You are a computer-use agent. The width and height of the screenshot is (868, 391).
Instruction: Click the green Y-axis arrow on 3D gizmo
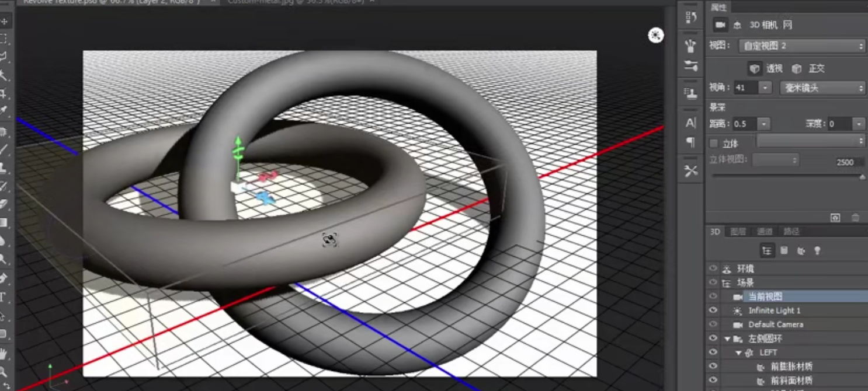(237, 142)
